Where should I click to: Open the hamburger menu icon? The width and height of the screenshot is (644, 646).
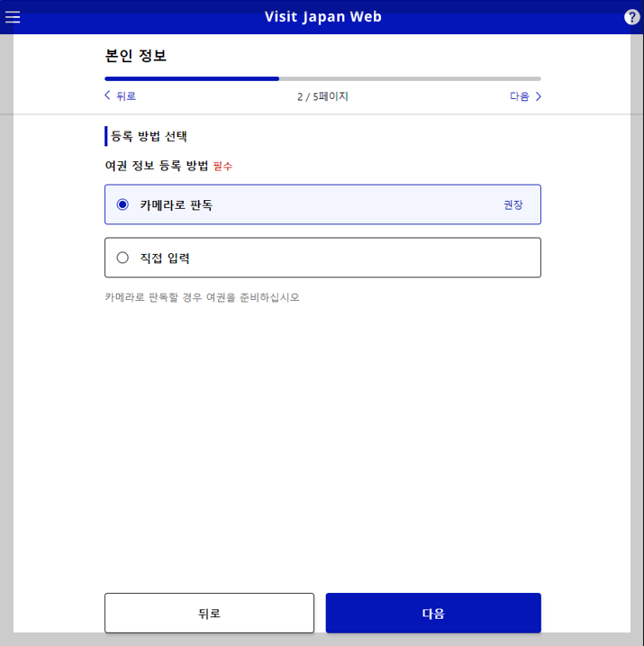(x=13, y=17)
